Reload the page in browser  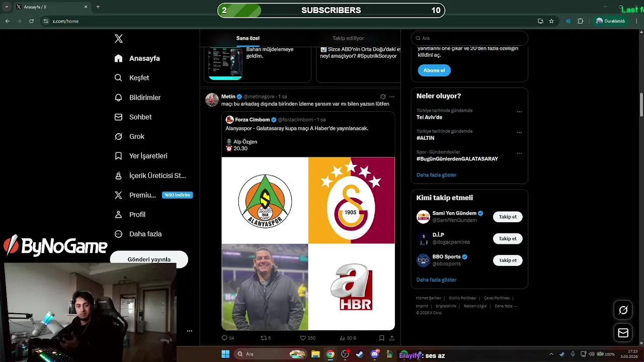(31, 21)
